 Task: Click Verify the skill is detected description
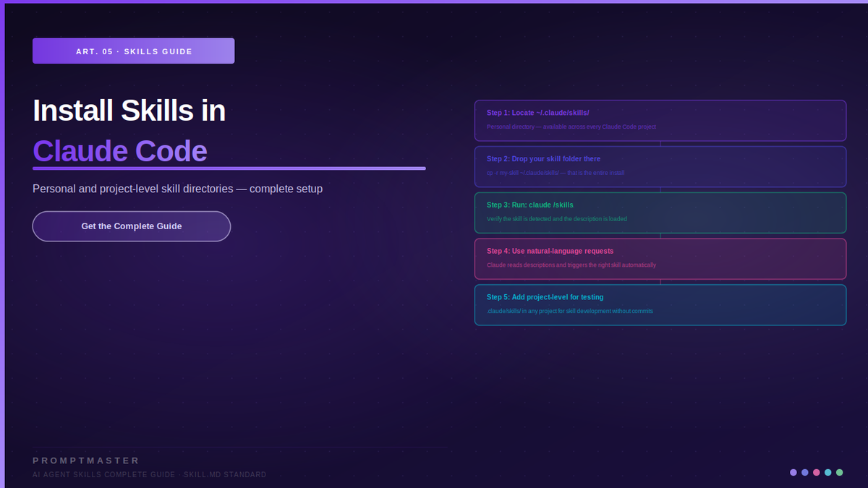pyautogui.click(x=557, y=219)
